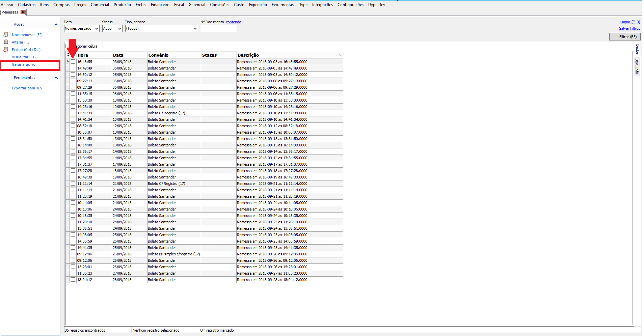Click the Excluir delete icon
The height and width of the screenshot is (336, 644).
point(6,50)
